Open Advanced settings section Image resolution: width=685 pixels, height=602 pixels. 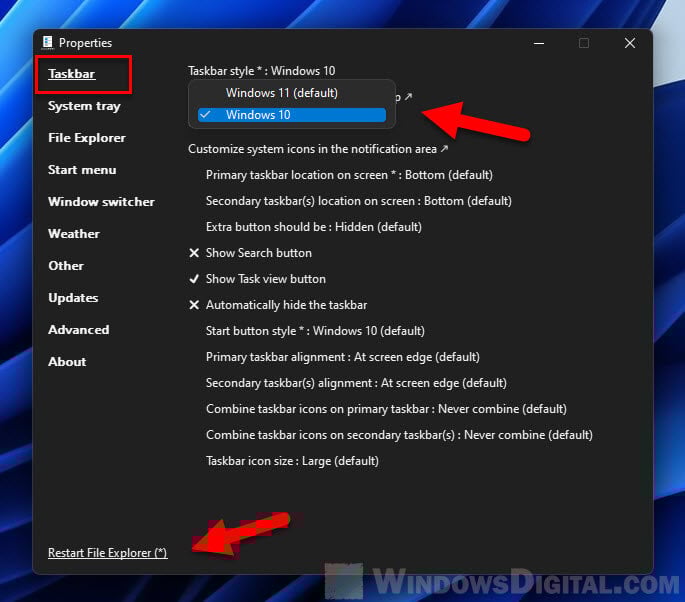coord(79,330)
